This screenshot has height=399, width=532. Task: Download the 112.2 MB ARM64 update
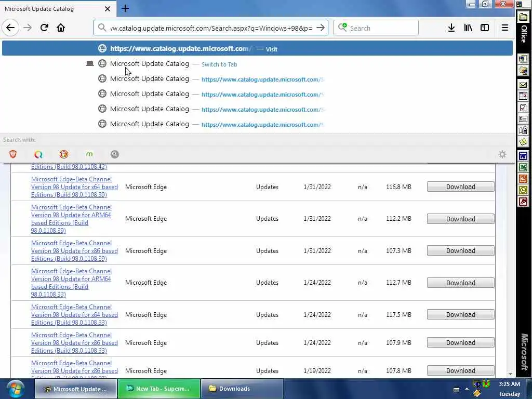tap(460, 219)
